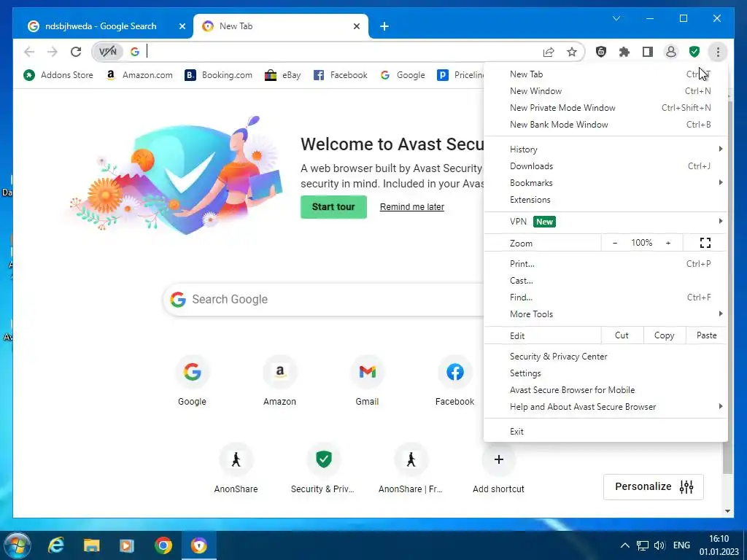Close the New Tab tab
Viewport: 747px width, 560px height.
[x=356, y=26]
